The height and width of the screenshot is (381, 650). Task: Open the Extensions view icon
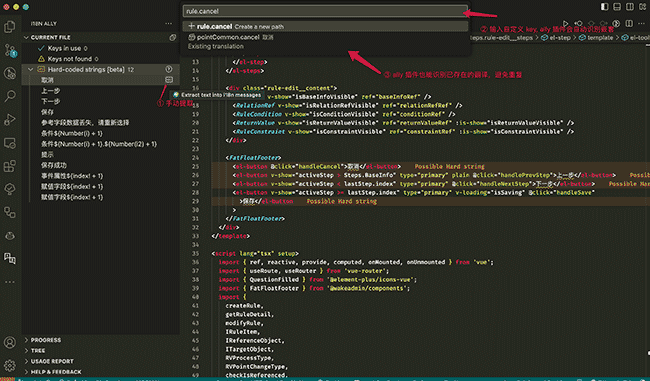click(x=10, y=166)
